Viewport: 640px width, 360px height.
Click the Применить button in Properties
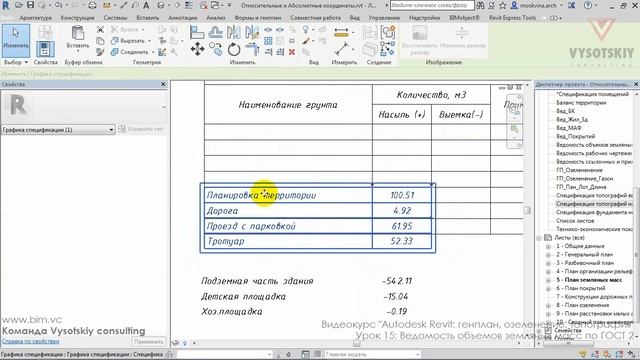pyautogui.click(x=149, y=342)
